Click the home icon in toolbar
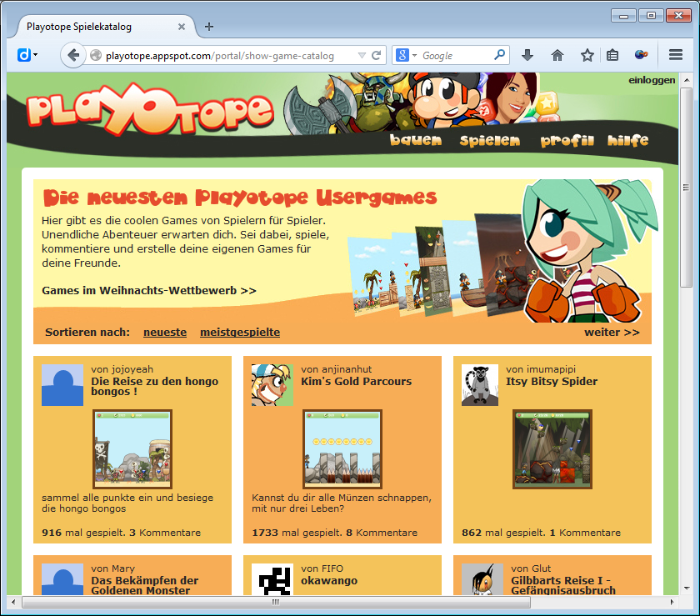The image size is (700, 616). pyautogui.click(x=557, y=54)
